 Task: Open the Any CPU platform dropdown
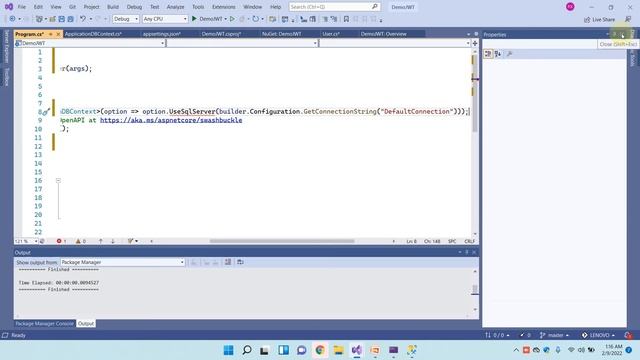tap(165, 19)
